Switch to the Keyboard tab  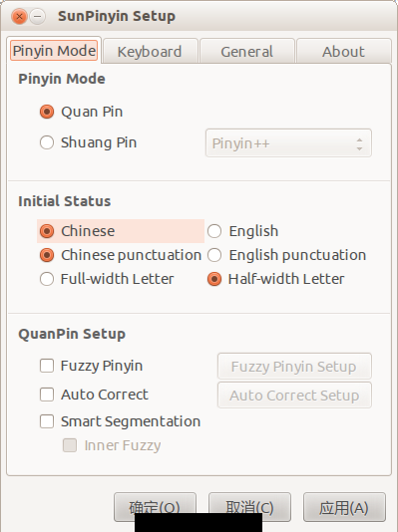coord(150,51)
